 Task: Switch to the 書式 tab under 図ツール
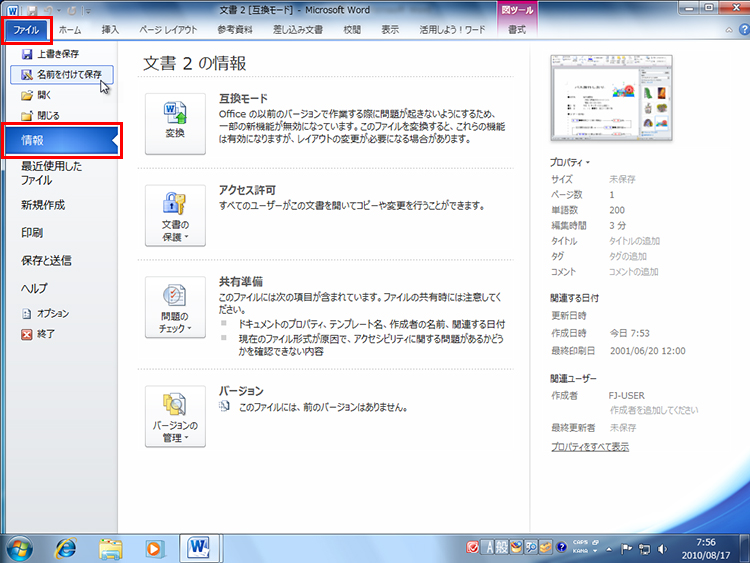pyautogui.click(x=517, y=30)
